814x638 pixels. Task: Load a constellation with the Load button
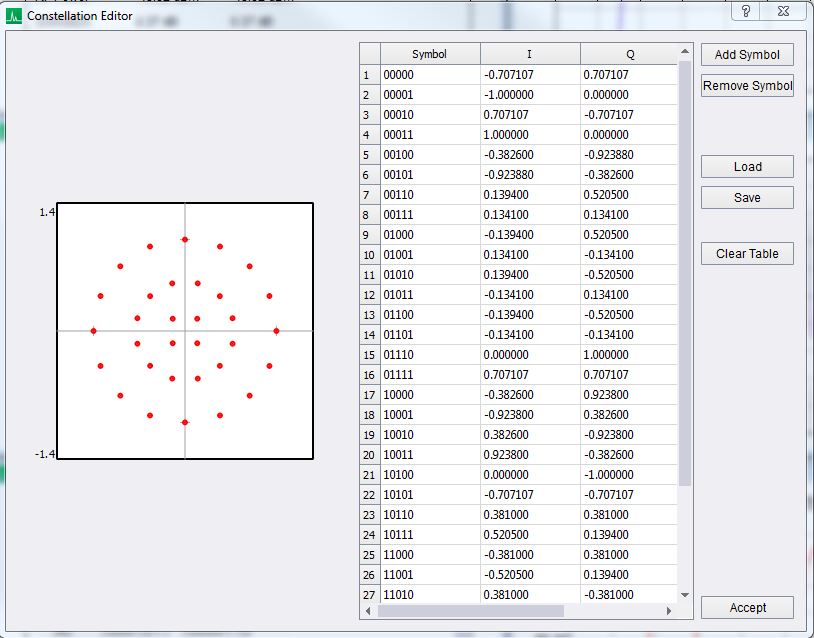(747, 167)
